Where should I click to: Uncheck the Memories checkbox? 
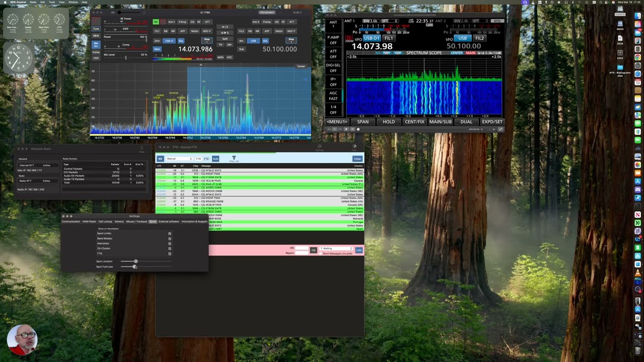click(170, 243)
